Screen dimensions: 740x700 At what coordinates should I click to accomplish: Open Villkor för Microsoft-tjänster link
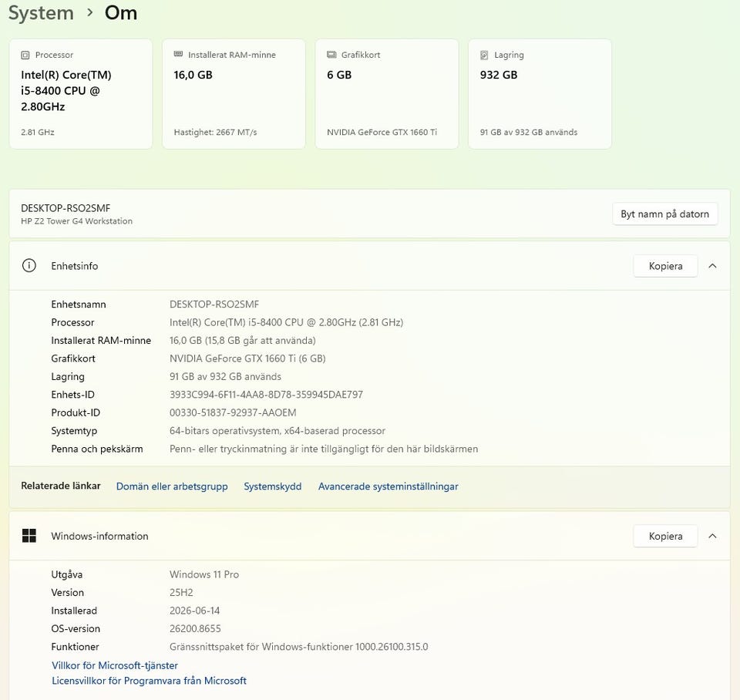[x=115, y=665]
